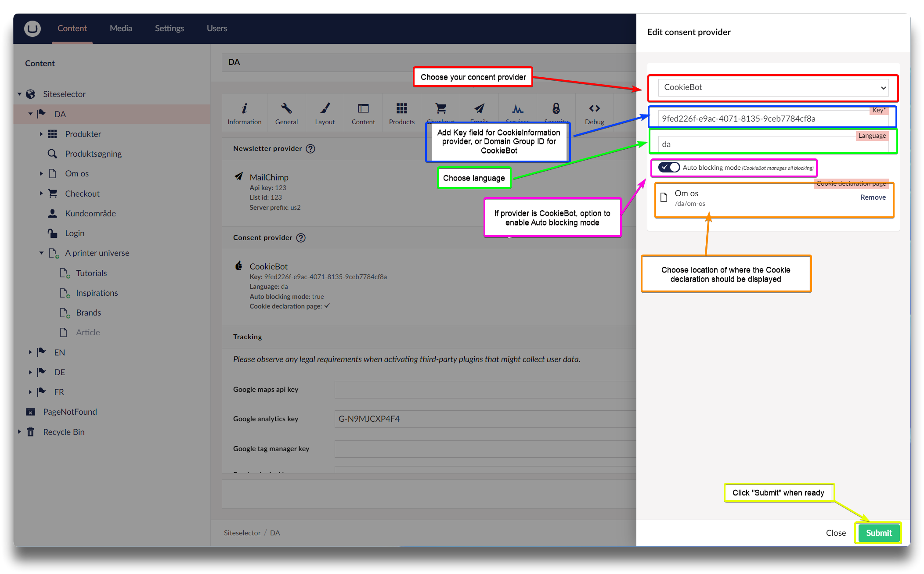Viewport: 924px width, 574px height.
Task: Click Consent provider help question icon
Action: (x=301, y=238)
